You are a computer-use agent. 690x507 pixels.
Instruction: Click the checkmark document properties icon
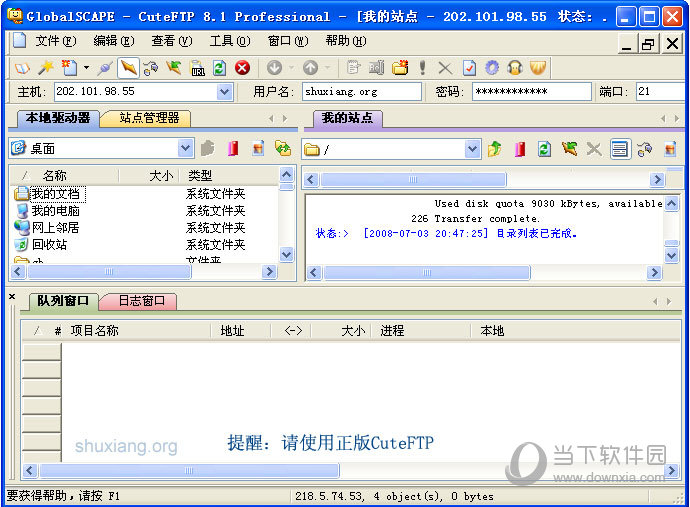coord(469,68)
